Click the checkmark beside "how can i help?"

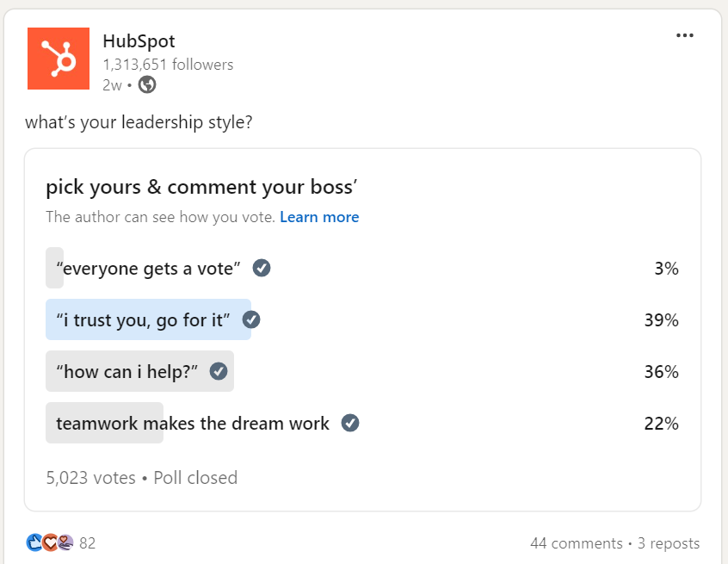point(219,370)
